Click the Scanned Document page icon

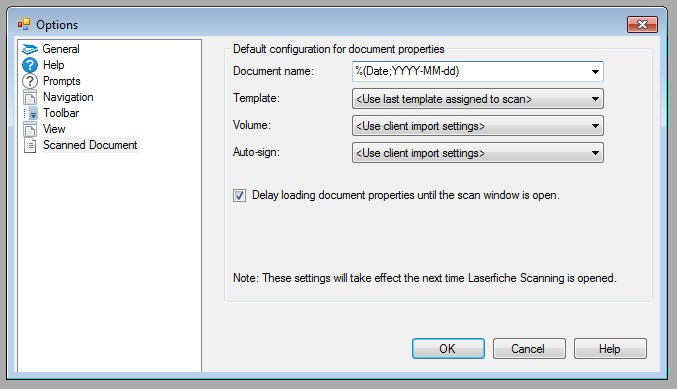[30, 145]
